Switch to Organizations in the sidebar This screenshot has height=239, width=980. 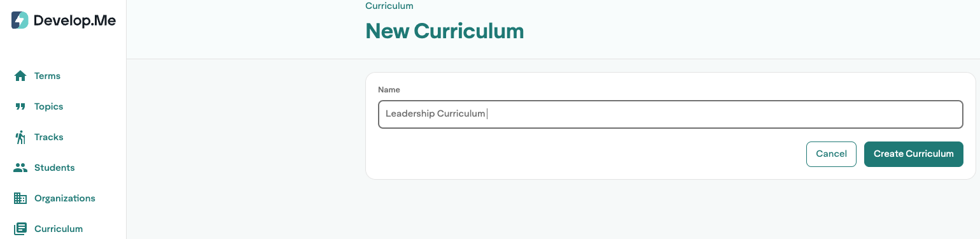tap(64, 198)
